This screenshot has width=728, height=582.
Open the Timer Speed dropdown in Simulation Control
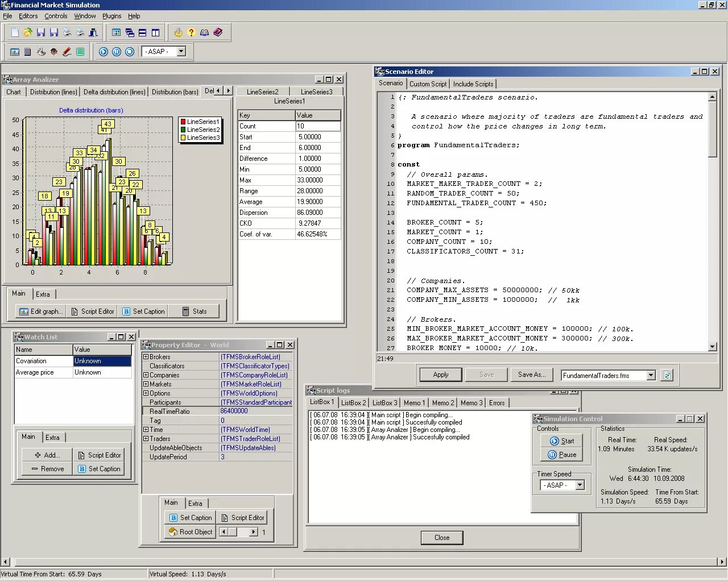click(x=580, y=485)
